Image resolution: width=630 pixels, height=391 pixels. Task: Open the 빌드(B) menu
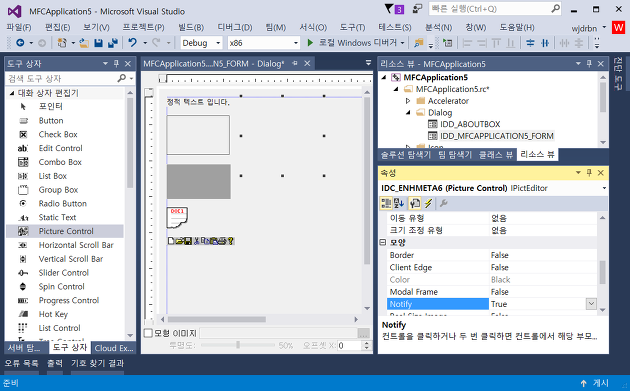191,27
